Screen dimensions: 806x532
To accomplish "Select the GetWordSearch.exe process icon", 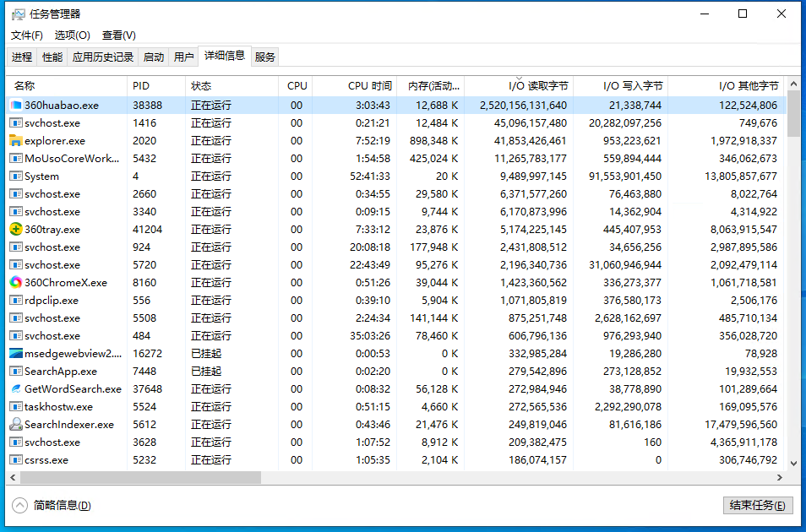I will click(16, 389).
